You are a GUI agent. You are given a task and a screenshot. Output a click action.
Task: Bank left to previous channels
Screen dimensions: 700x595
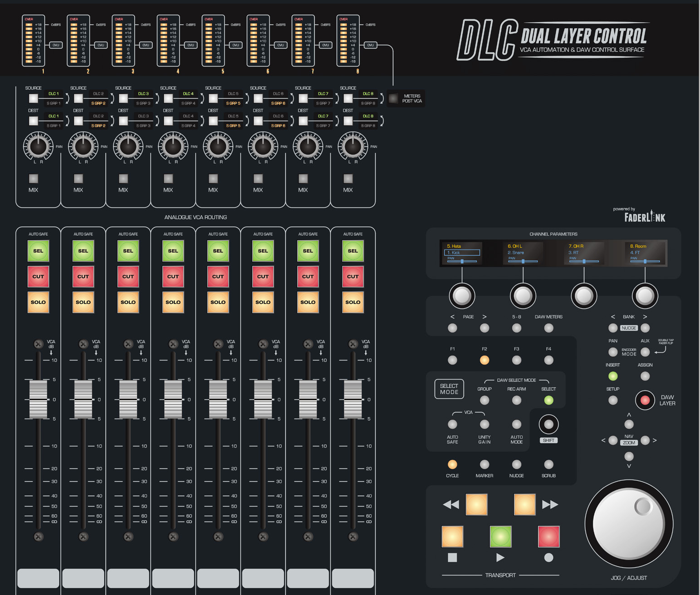[613, 328]
